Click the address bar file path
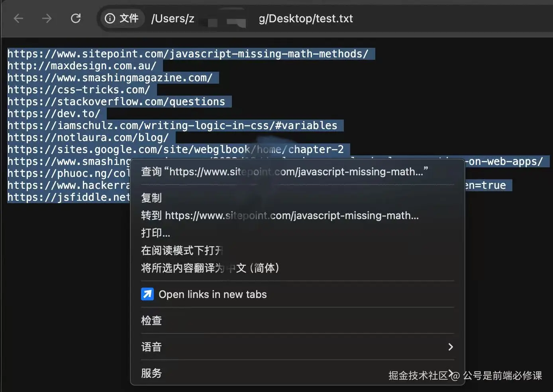Image resolution: width=553 pixels, height=392 pixels. (x=252, y=18)
